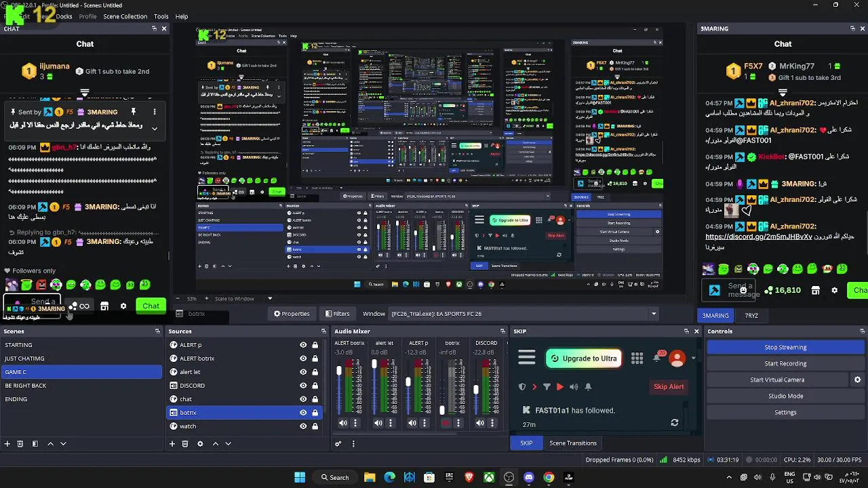This screenshot has height=488, width=868.
Task: Adjust ALERT p volume fader
Action: pyautogui.click(x=408, y=382)
